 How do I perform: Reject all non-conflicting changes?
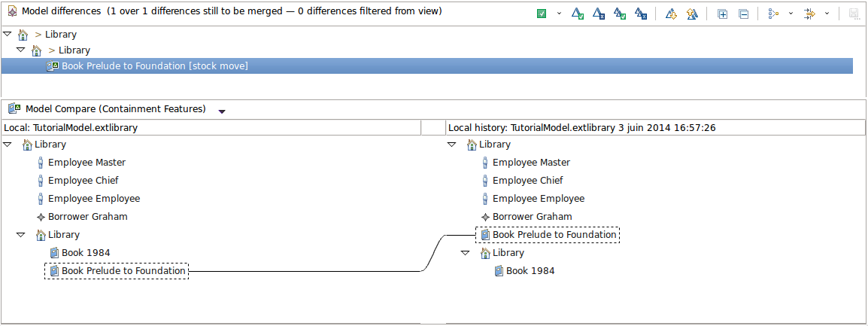640,14
